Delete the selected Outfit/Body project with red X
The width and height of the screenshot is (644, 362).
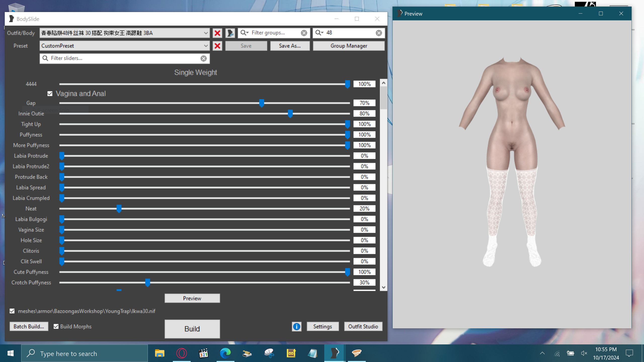click(217, 33)
